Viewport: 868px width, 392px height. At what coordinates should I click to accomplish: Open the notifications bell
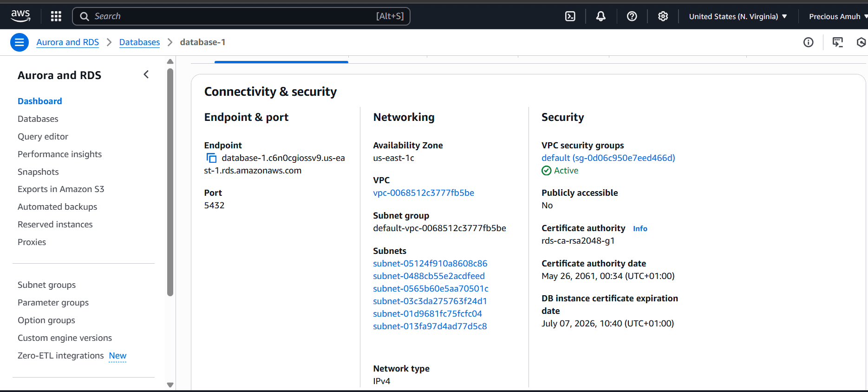pos(601,16)
